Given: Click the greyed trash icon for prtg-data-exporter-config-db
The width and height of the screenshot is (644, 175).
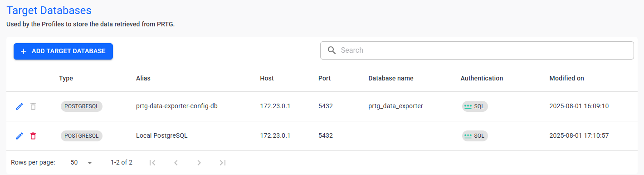Looking at the screenshot, I should (x=33, y=106).
